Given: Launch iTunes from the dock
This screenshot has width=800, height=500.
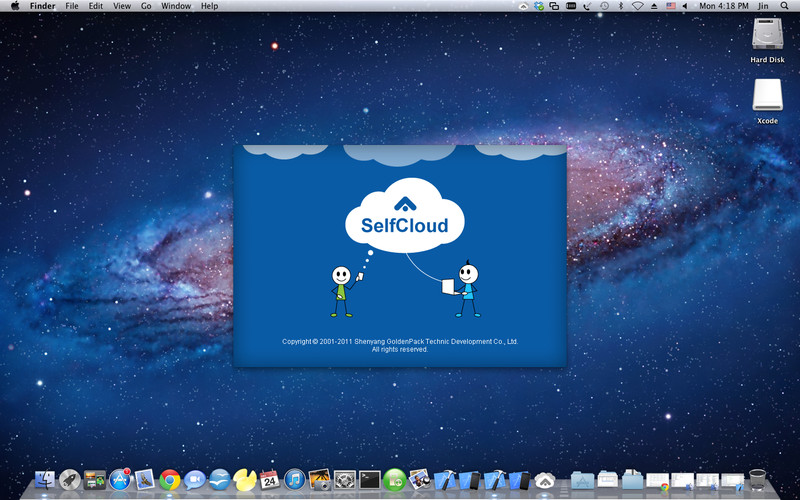Looking at the screenshot, I should (x=294, y=480).
